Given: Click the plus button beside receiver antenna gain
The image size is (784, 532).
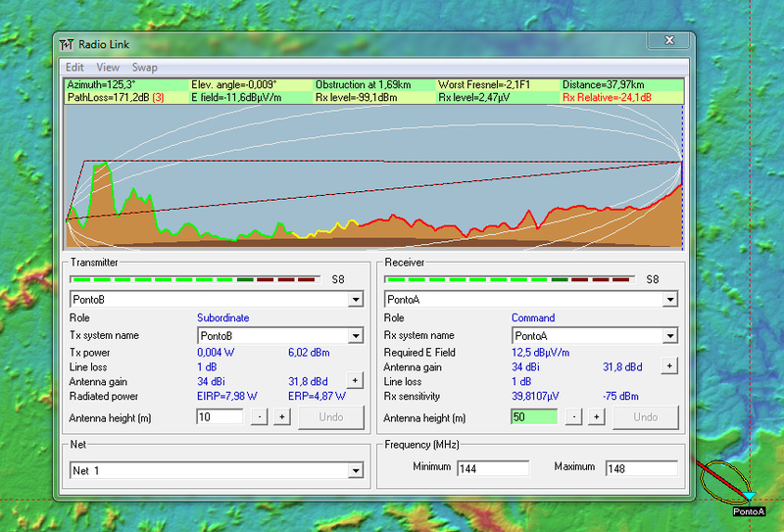Looking at the screenshot, I should [669, 366].
